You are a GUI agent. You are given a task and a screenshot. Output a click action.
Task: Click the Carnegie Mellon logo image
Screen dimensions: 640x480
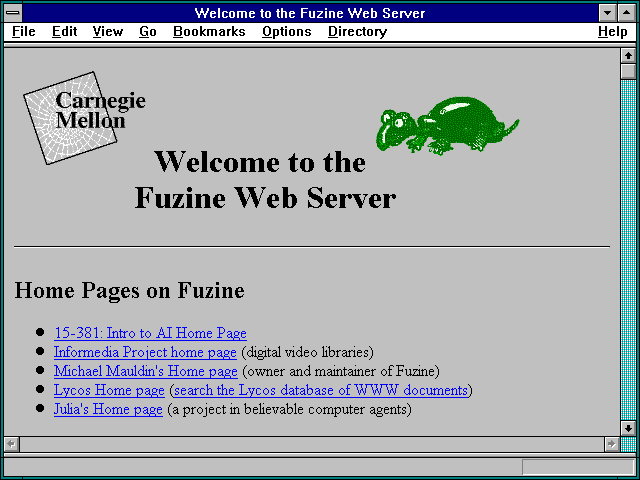(84, 118)
